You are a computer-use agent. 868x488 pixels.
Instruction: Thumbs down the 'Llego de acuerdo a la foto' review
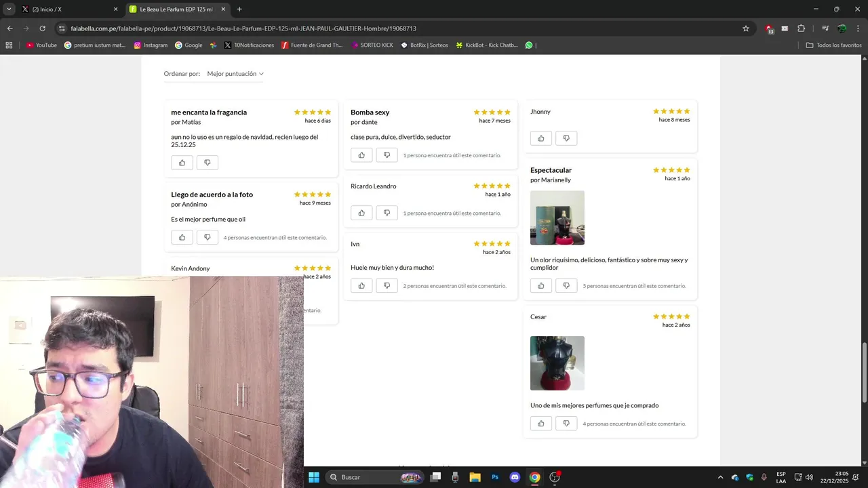pos(207,237)
